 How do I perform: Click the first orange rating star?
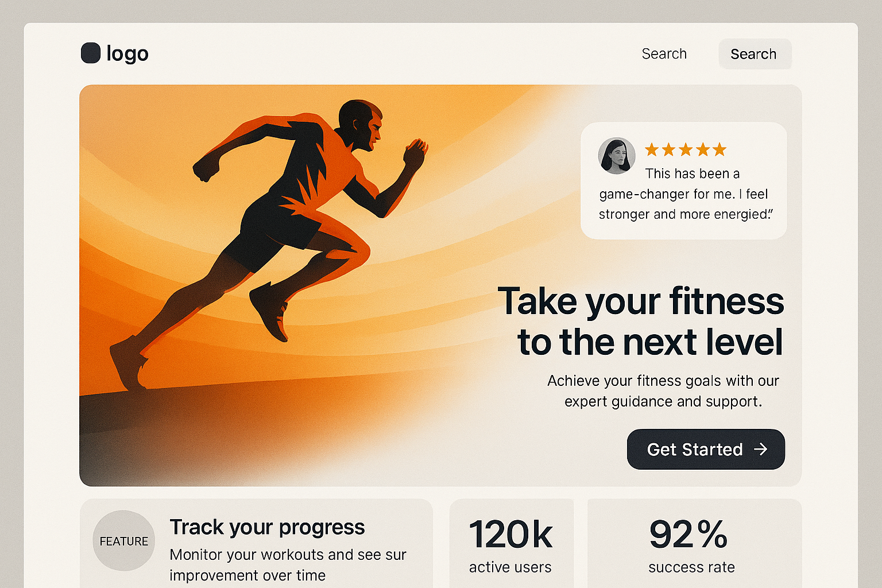(652, 150)
